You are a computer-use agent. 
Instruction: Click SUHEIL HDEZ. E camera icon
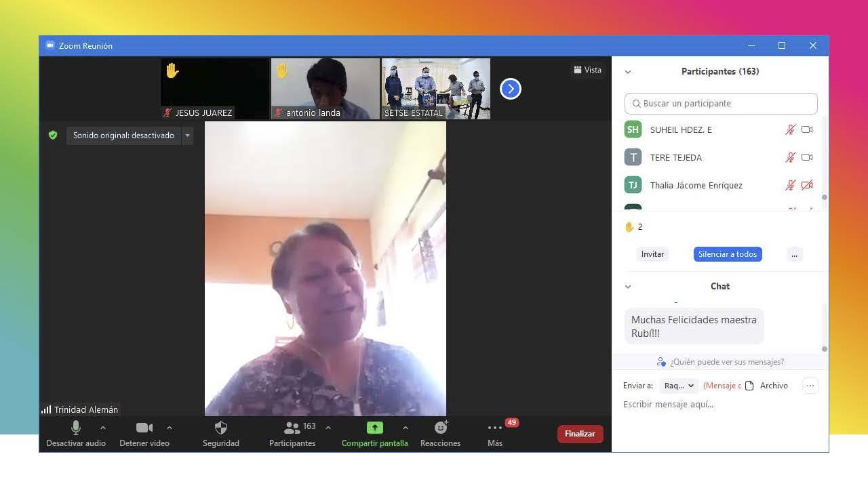(807, 129)
